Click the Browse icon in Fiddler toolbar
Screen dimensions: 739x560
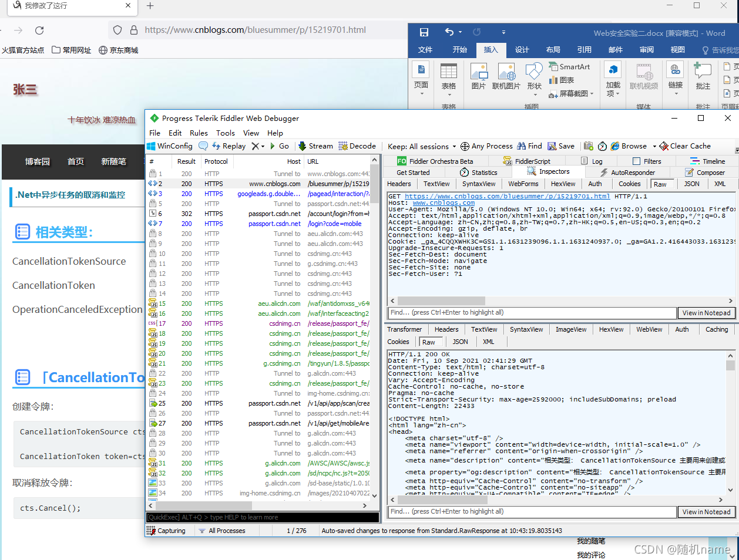pyautogui.click(x=615, y=146)
